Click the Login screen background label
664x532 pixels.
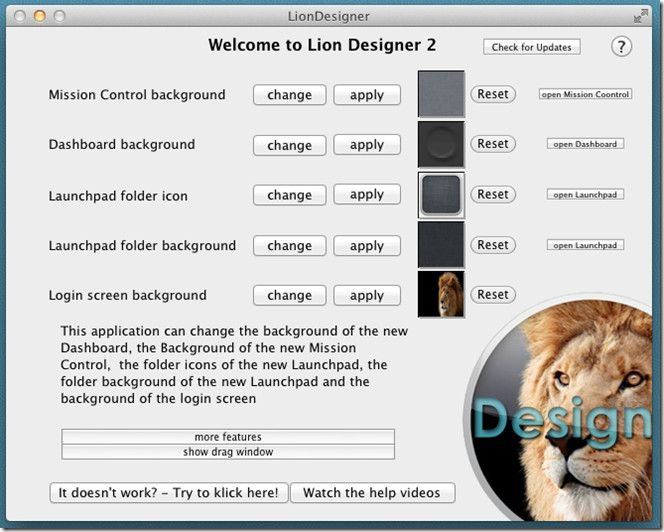pos(128,295)
